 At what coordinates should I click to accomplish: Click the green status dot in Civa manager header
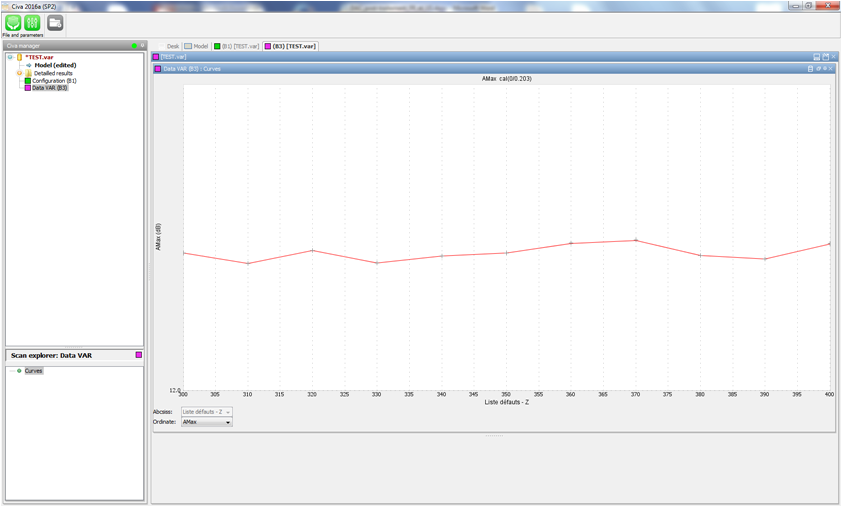pyautogui.click(x=134, y=46)
